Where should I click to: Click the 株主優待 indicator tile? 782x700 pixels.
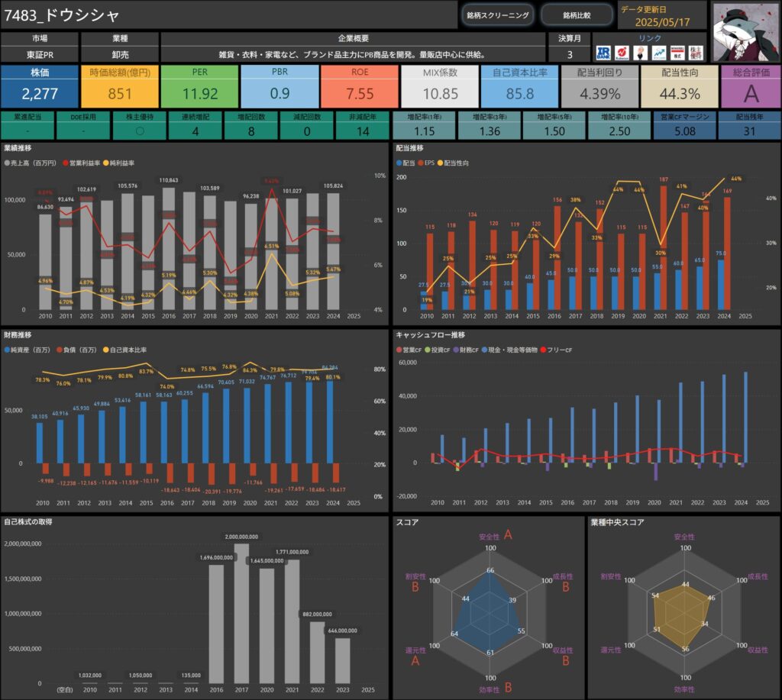pyautogui.click(x=140, y=126)
